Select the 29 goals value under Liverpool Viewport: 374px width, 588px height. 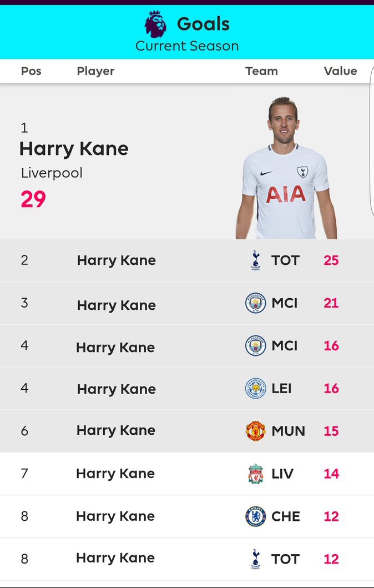pyautogui.click(x=33, y=199)
